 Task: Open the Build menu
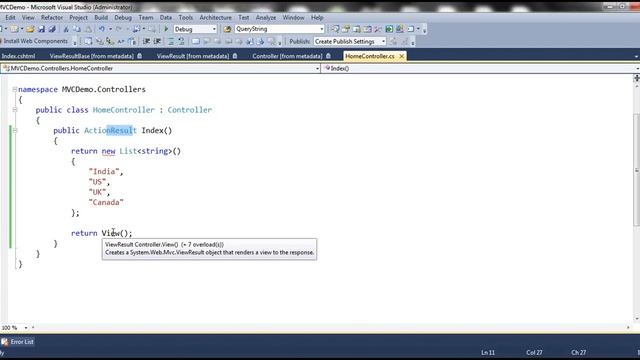click(x=101, y=18)
